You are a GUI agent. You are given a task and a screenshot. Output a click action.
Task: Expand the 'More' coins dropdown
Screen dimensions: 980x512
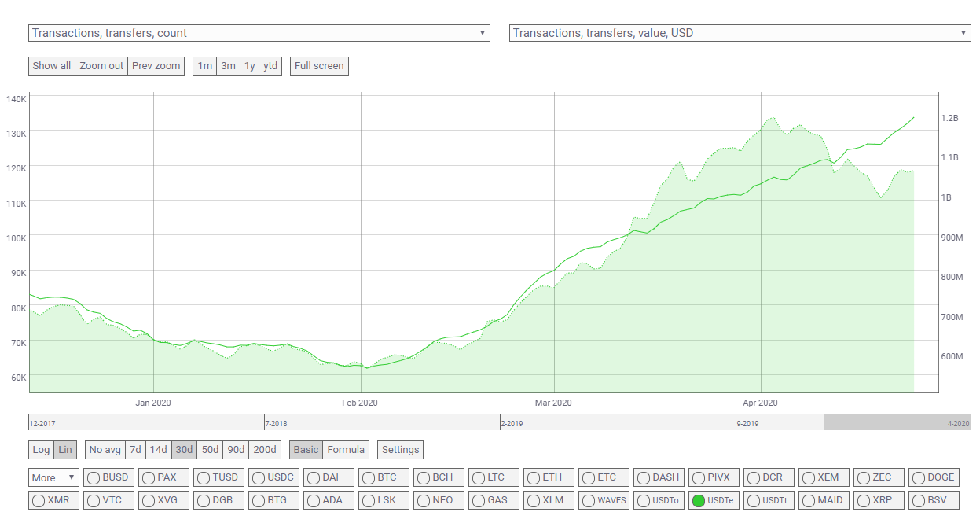53,477
